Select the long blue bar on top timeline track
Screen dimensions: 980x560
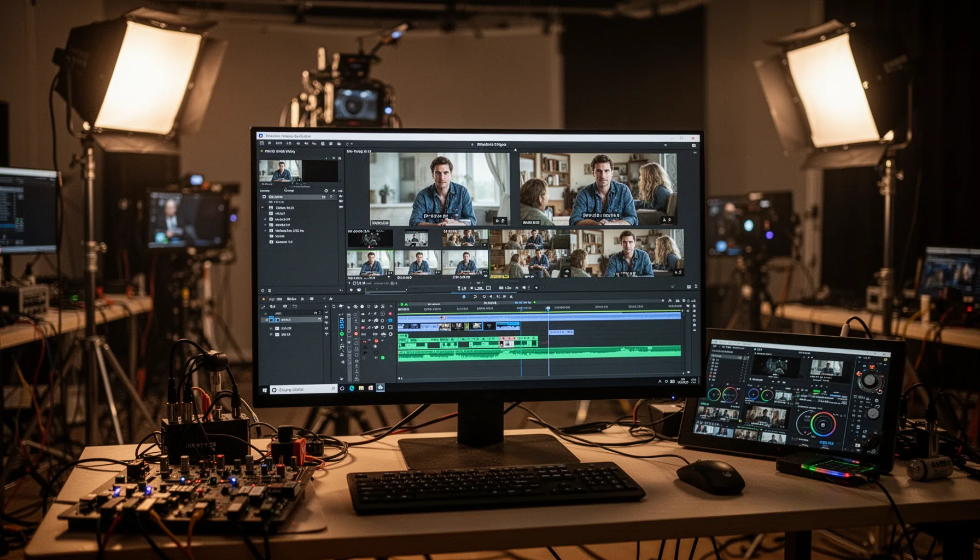(x=539, y=316)
